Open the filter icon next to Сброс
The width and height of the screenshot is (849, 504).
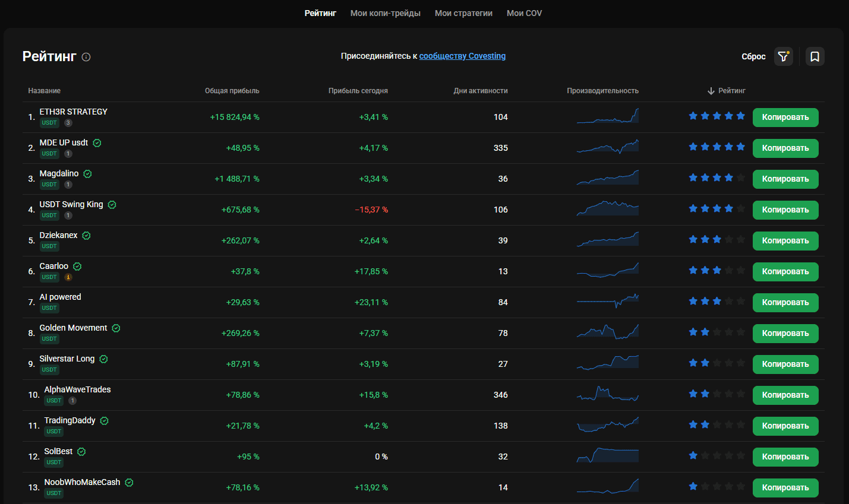click(784, 56)
